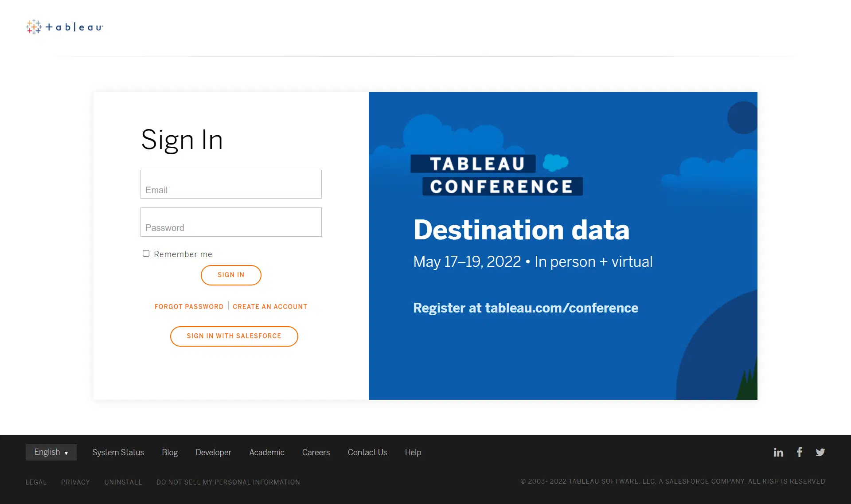The image size is (851, 504).
Task: Open Tableau's Facebook page icon
Action: [x=800, y=452]
